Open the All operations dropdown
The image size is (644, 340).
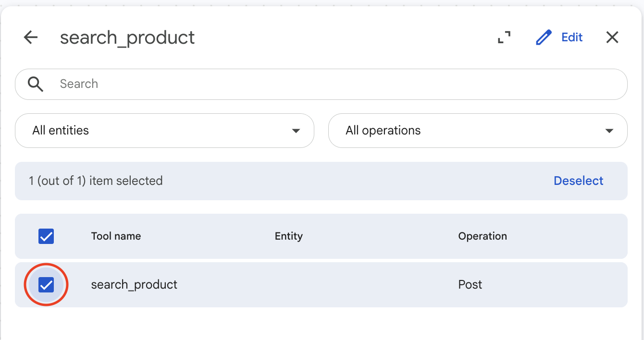(478, 131)
